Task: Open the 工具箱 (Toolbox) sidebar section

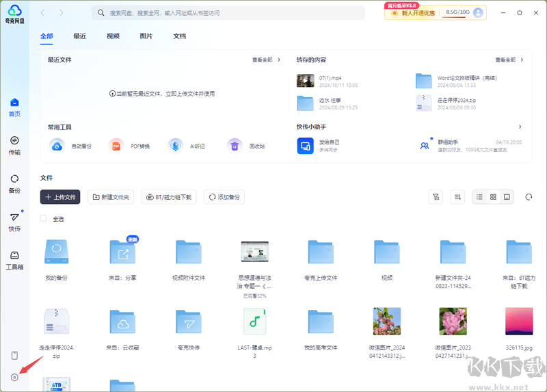Action: click(x=14, y=259)
